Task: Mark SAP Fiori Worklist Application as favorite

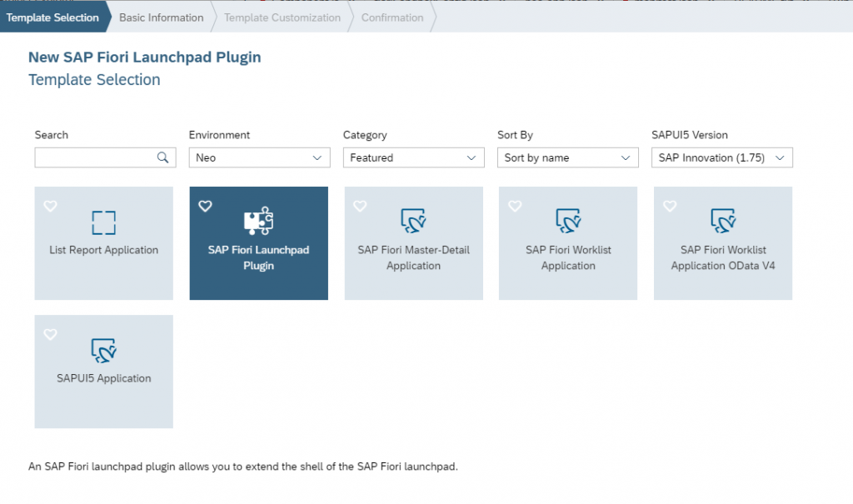Action: tap(515, 206)
